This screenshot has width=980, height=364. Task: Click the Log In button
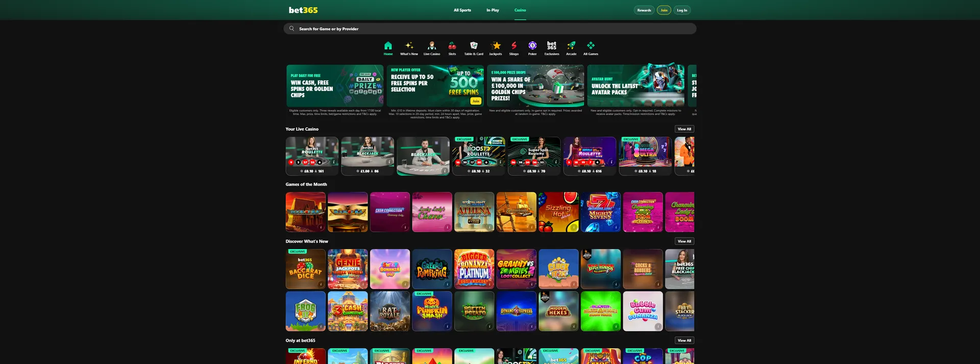[x=682, y=10]
